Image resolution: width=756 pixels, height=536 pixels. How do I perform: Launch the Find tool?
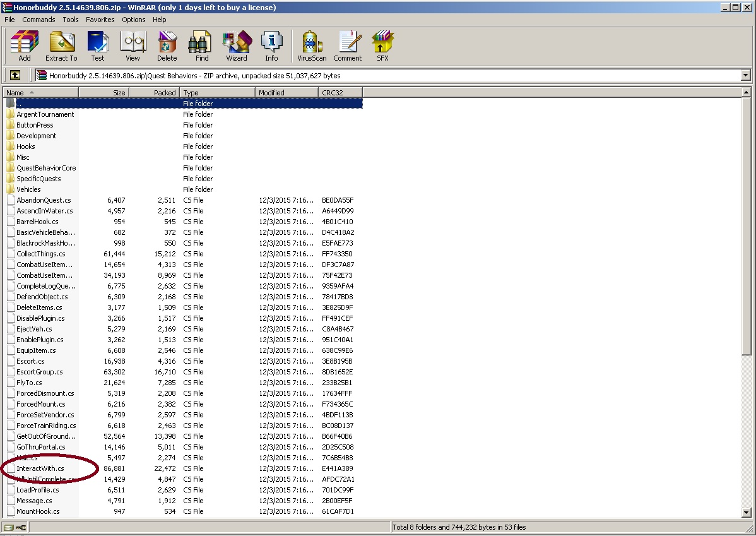click(x=202, y=46)
